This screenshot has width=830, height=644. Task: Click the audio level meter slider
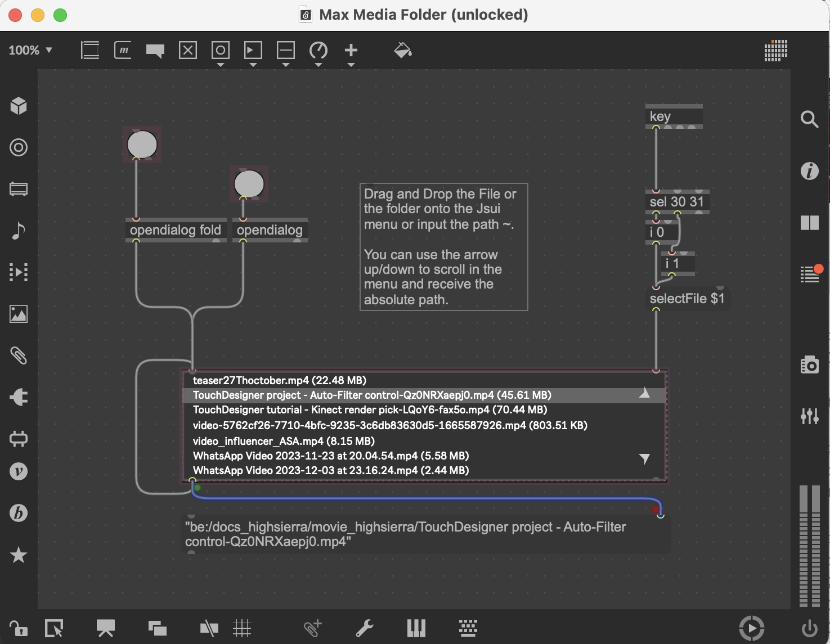point(810,546)
